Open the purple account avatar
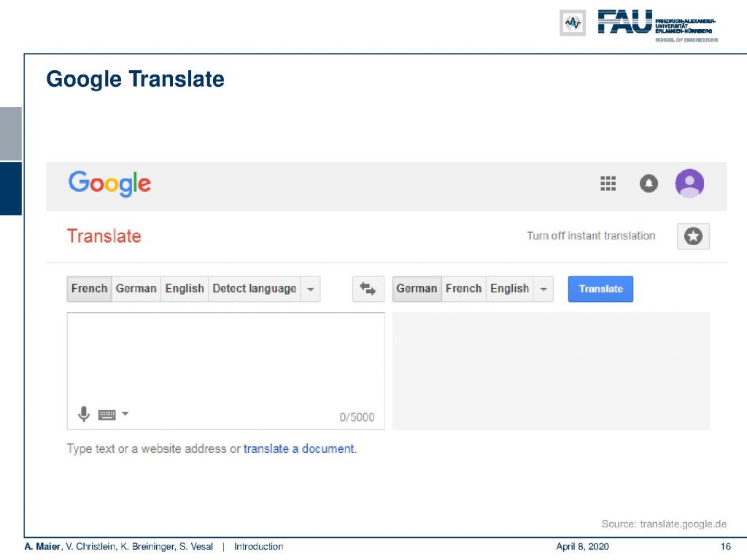747x560 pixels. 689,183
